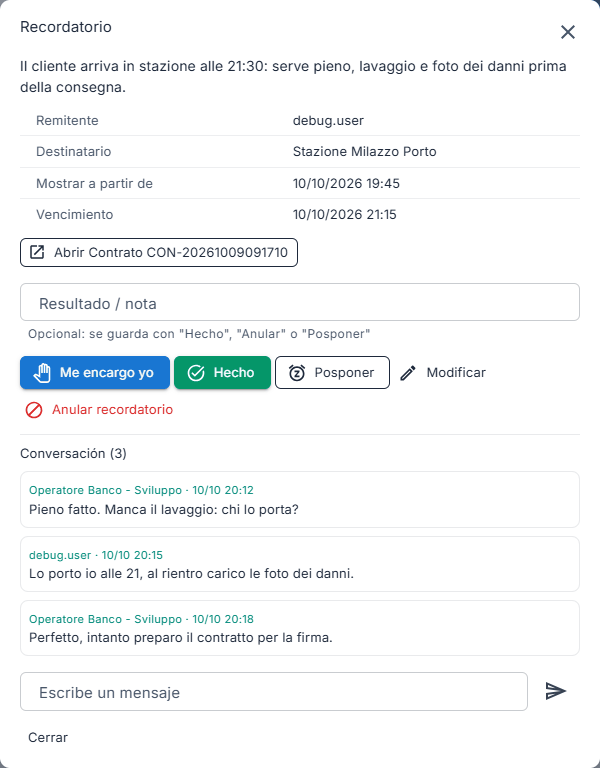Click the date value 10/10/2026 19:45
This screenshot has width=600, height=768.
pos(346,184)
